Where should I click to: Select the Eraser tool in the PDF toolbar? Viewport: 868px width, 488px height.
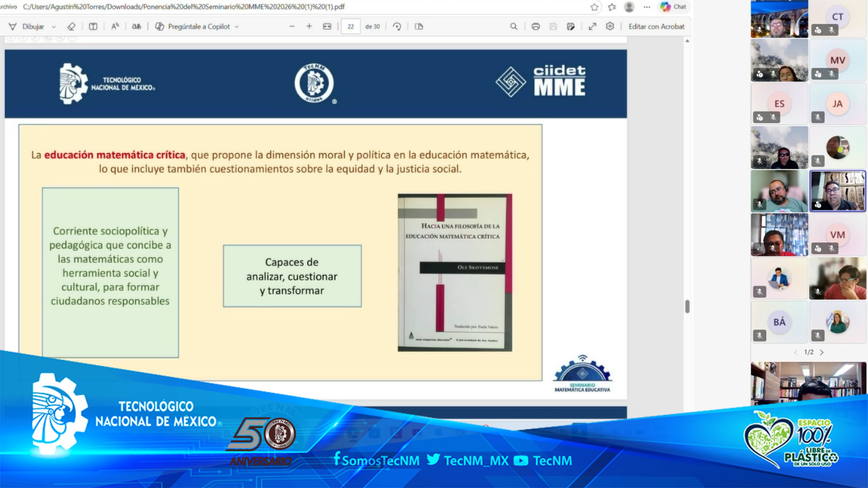[71, 27]
